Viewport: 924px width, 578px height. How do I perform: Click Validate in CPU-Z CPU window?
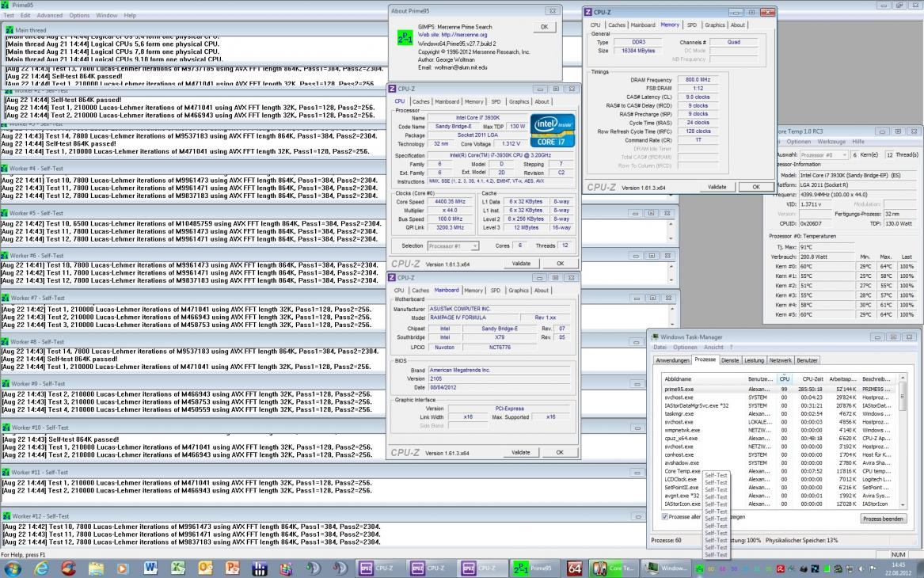521,264
